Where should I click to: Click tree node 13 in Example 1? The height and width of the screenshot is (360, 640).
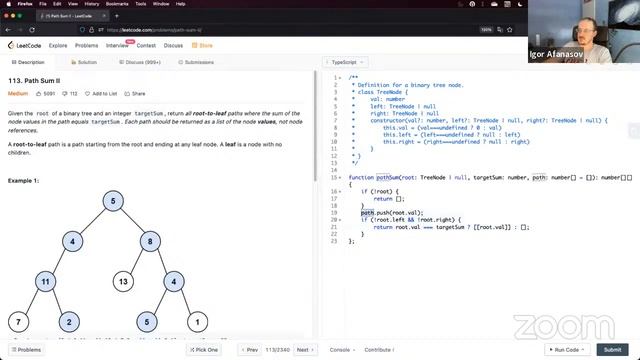pyautogui.click(x=123, y=282)
